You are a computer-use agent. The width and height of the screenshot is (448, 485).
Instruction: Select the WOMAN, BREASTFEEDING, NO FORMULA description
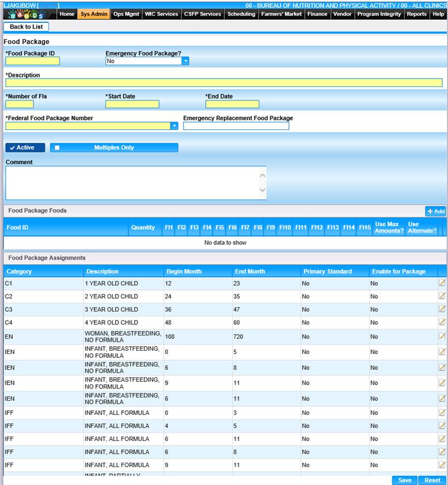[x=123, y=336]
